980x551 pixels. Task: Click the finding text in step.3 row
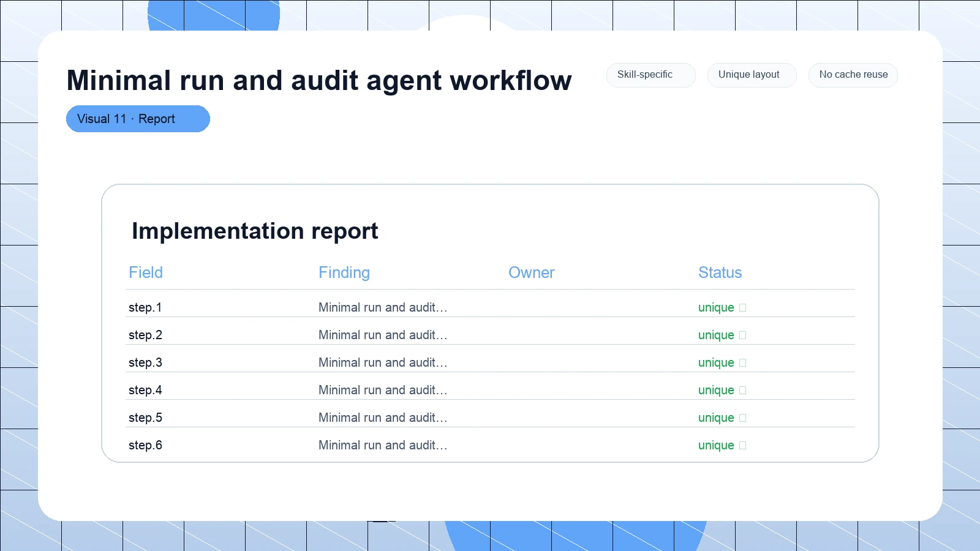[x=383, y=362]
